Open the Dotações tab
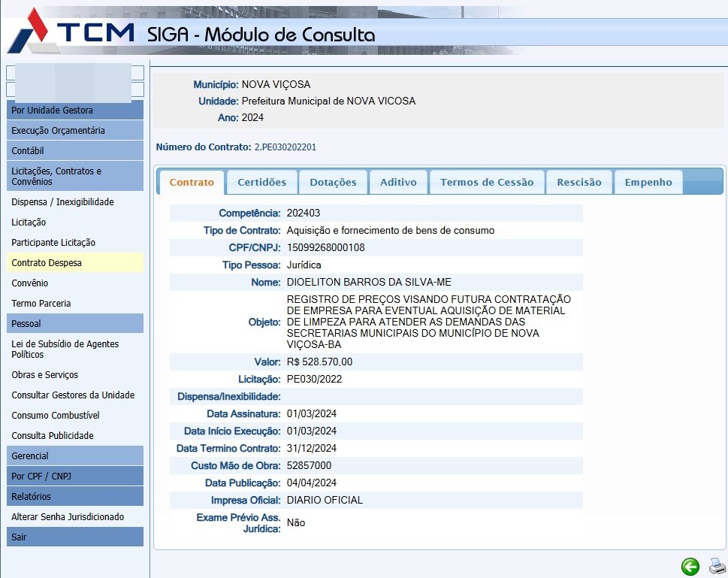The width and height of the screenshot is (728, 578). click(x=333, y=182)
